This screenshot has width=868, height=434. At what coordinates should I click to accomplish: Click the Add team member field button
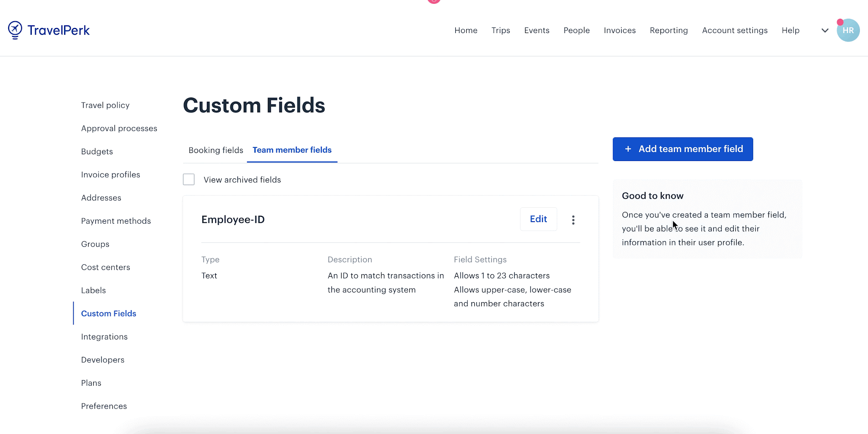(683, 149)
